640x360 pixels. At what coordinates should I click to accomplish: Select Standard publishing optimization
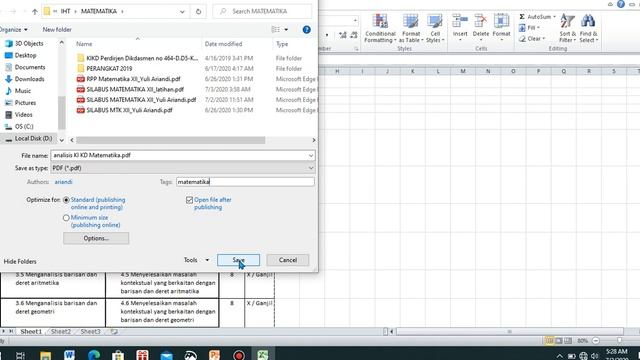66,200
